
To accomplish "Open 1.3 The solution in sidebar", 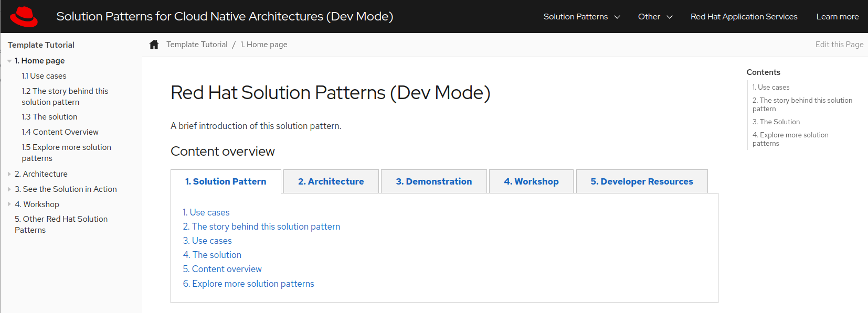I will pos(49,117).
